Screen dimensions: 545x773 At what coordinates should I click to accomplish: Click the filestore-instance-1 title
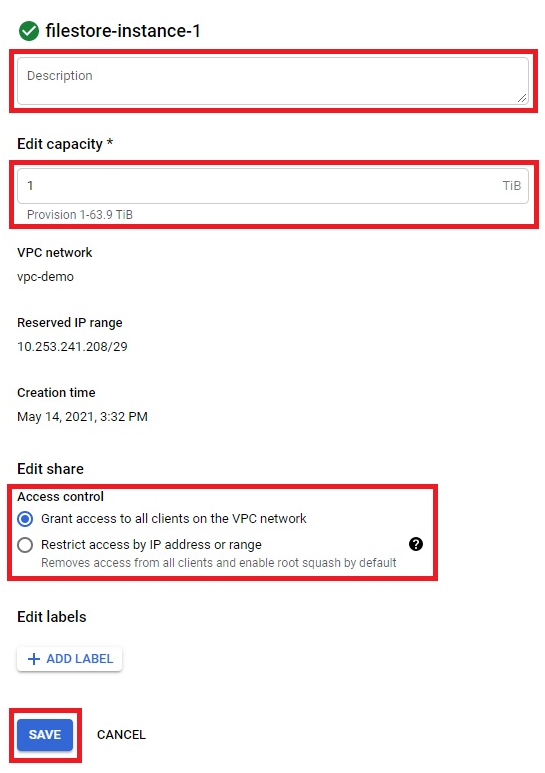tap(123, 31)
